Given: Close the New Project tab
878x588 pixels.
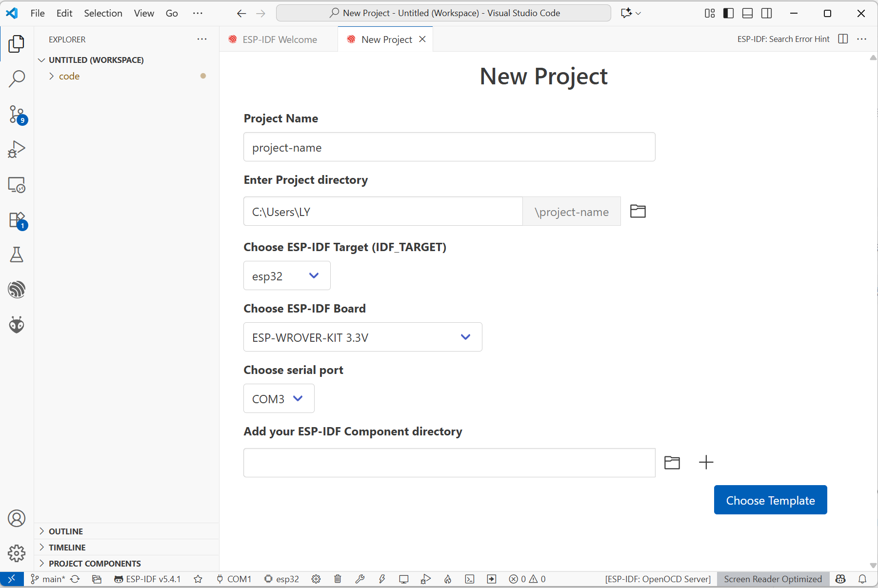Looking at the screenshot, I should [x=422, y=39].
